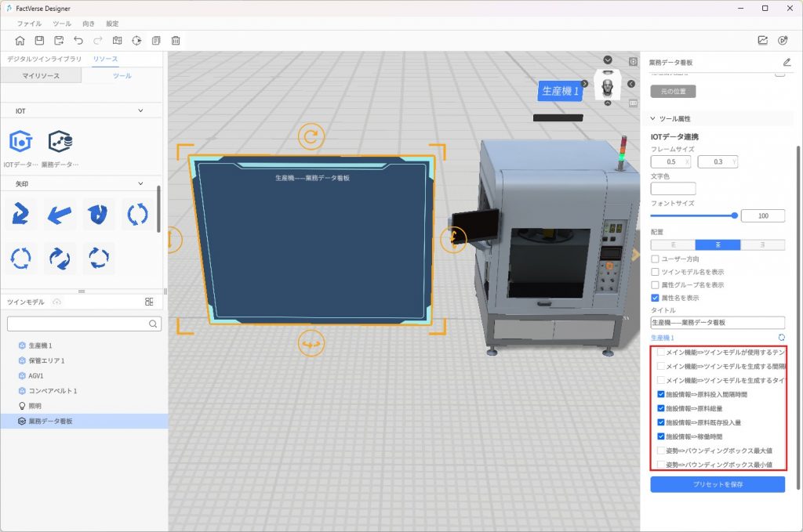Click the grid layout icon in ツインモデル header
This screenshot has width=803, height=532.
click(149, 302)
